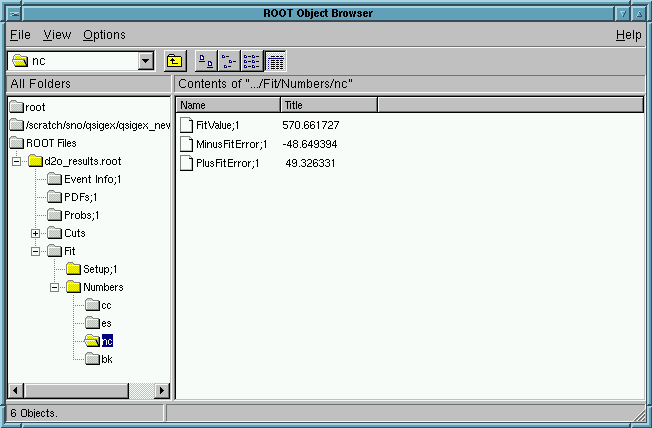Select the bk folder
652x428 pixels.
(x=99, y=359)
